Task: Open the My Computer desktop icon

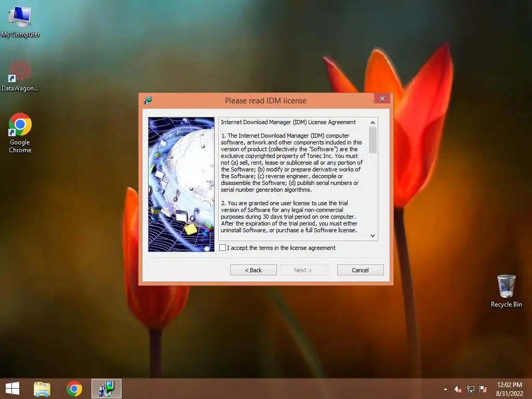Action: pos(20,21)
